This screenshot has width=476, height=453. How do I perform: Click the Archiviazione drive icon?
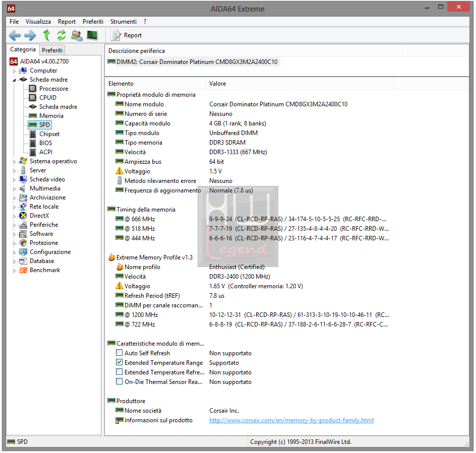tap(23, 198)
